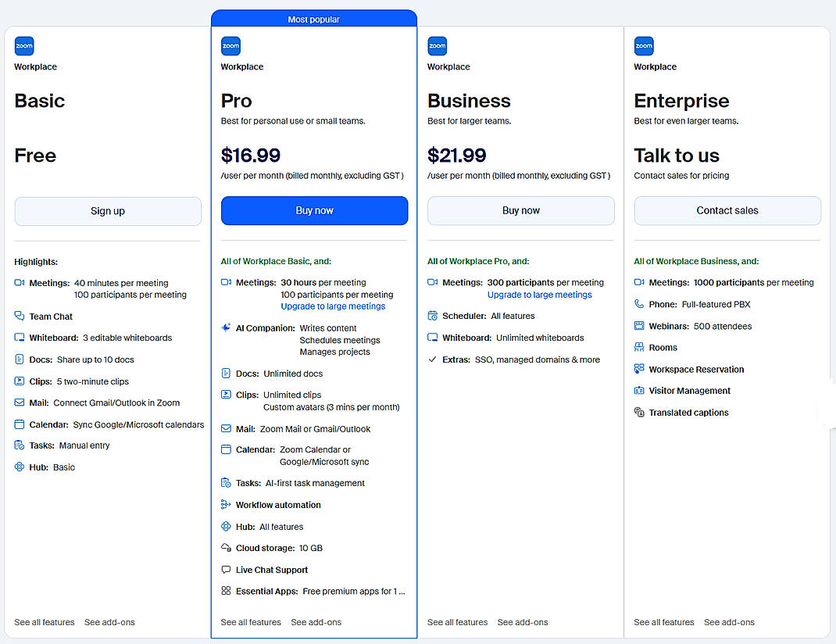Click 'Unlimited whiteboards' in Business
Screen dimensions: 836x644
click(x=540, y=338)
